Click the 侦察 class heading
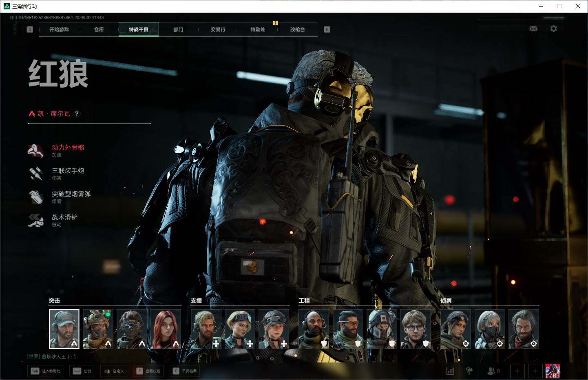The width and height of the screenshot is (588, 380). point(446,301)
